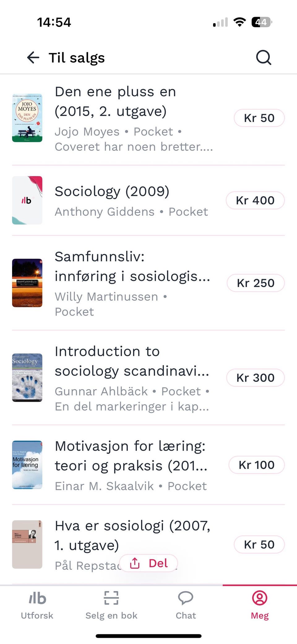Select Meg profile icon

tap(260, 598)
